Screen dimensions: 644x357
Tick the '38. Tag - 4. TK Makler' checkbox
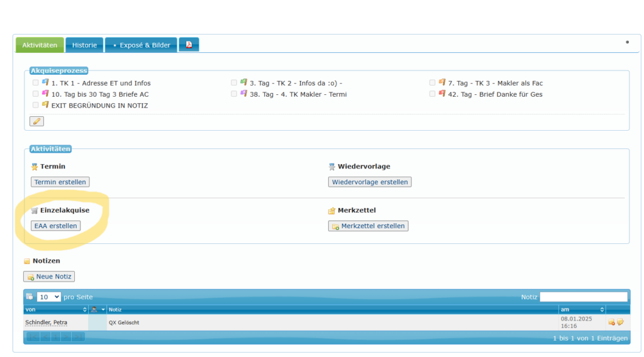click(x=234, y=94)
